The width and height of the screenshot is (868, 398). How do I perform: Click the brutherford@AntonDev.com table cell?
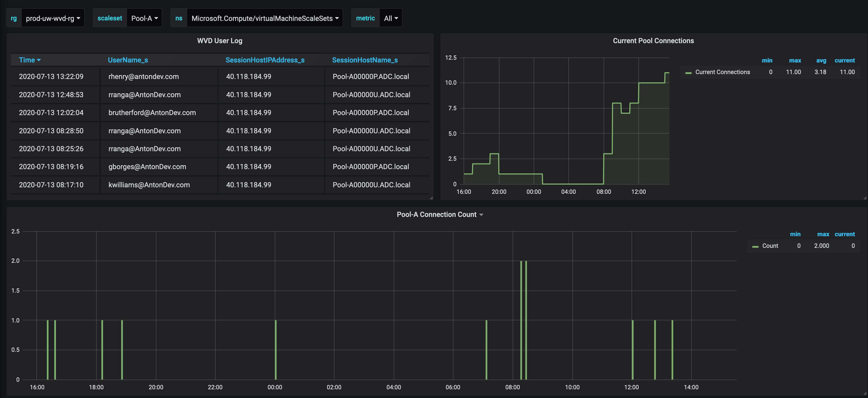coord(152,113)
